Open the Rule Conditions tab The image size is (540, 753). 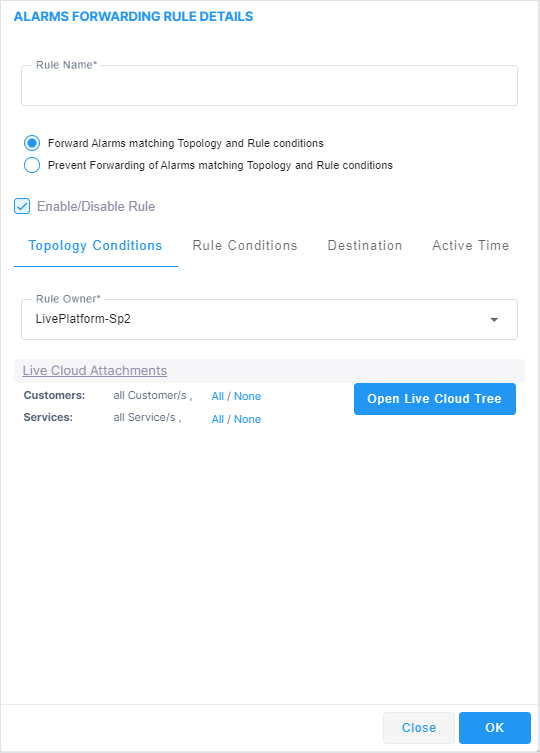[245, 245]
